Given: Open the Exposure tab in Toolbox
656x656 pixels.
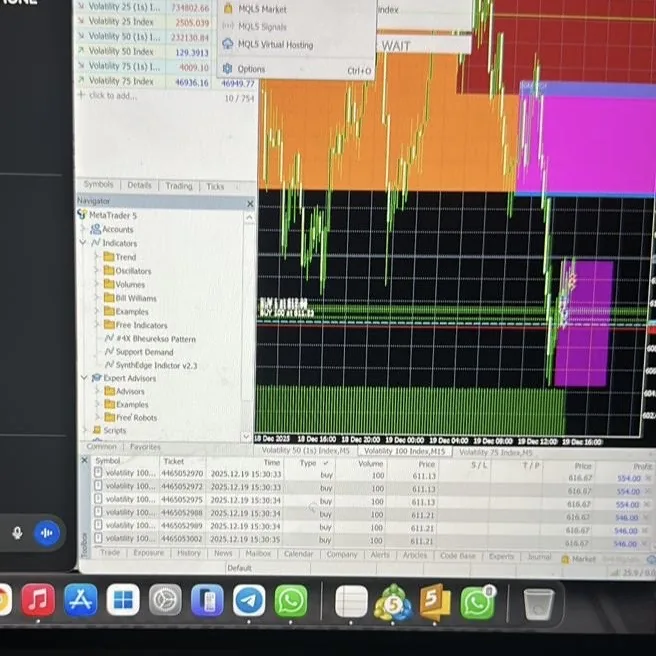Looking at the screenshot, I should coord(149,552).
